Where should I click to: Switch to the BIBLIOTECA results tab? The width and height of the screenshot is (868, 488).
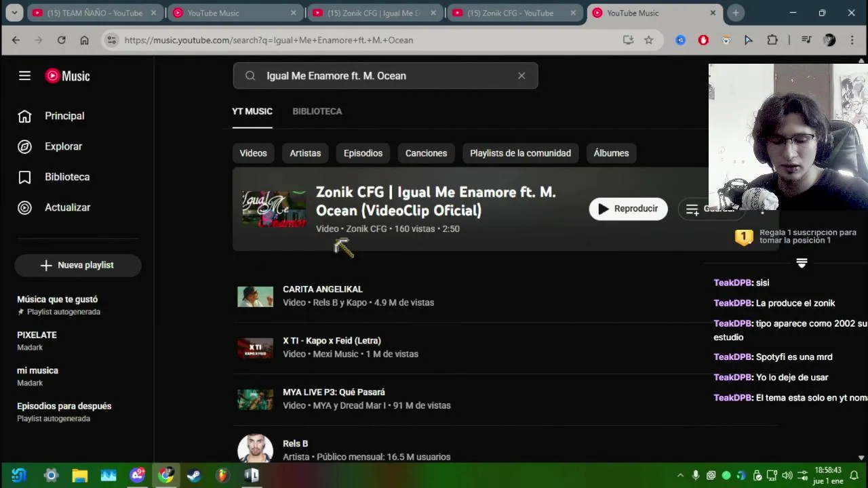coord(317,111)
